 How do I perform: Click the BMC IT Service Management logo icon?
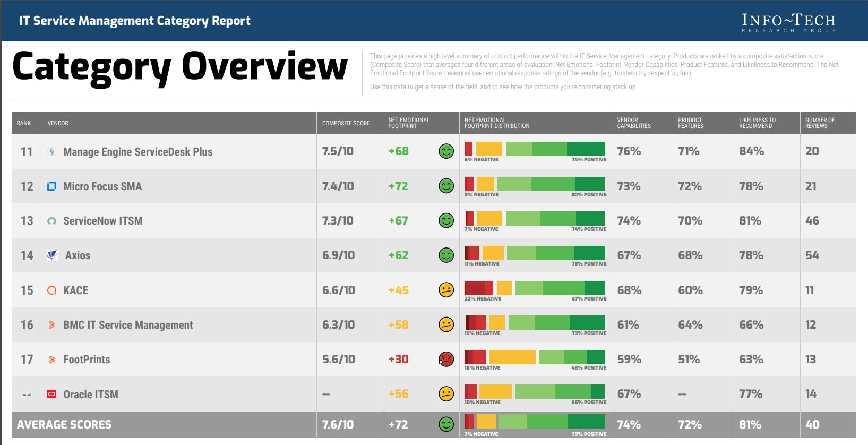click(x=51, y=325)
